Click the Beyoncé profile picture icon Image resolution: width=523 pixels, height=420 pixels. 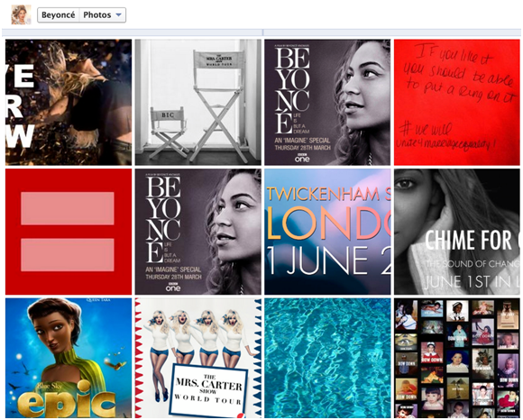pyautogui.click(x=21, y=15)
